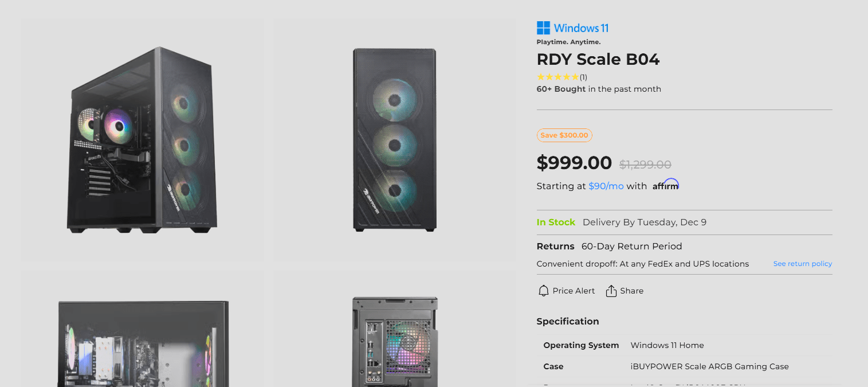The image size is (868, 387).
Task: Click the $90/mo financing link
Action: pyautogui.click(x=606, y=186)
